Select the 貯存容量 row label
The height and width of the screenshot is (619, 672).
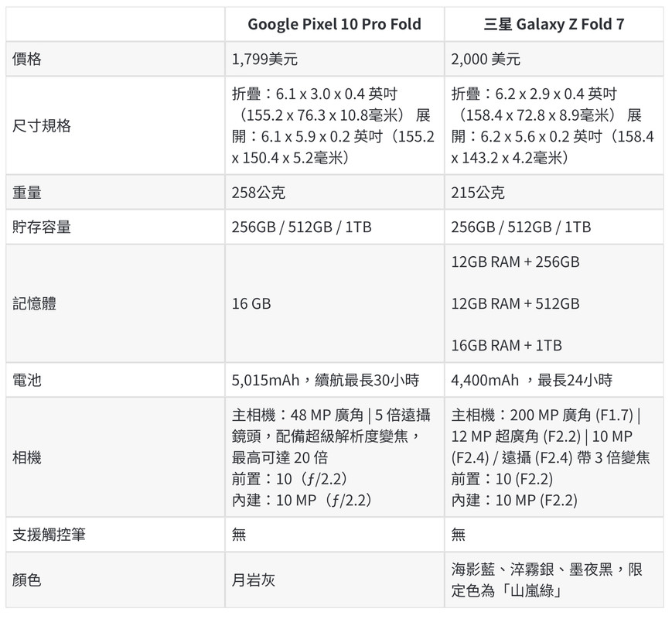(41, 227)
